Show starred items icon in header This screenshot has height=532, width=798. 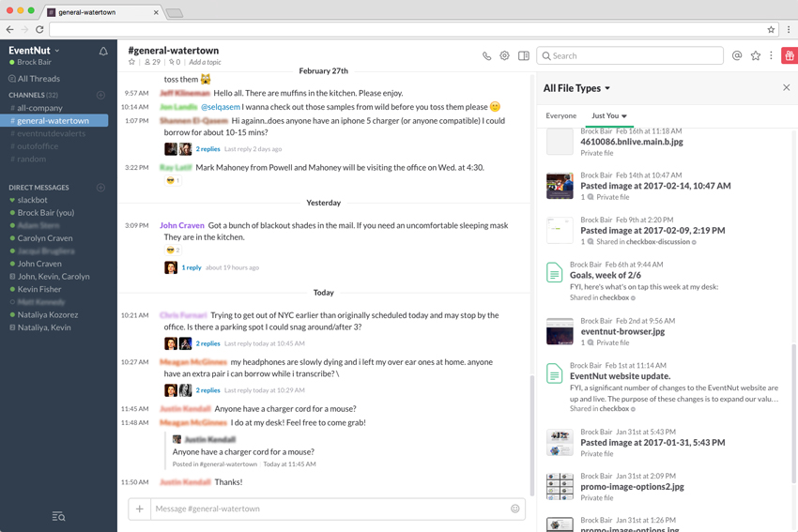tap(755, 56)
